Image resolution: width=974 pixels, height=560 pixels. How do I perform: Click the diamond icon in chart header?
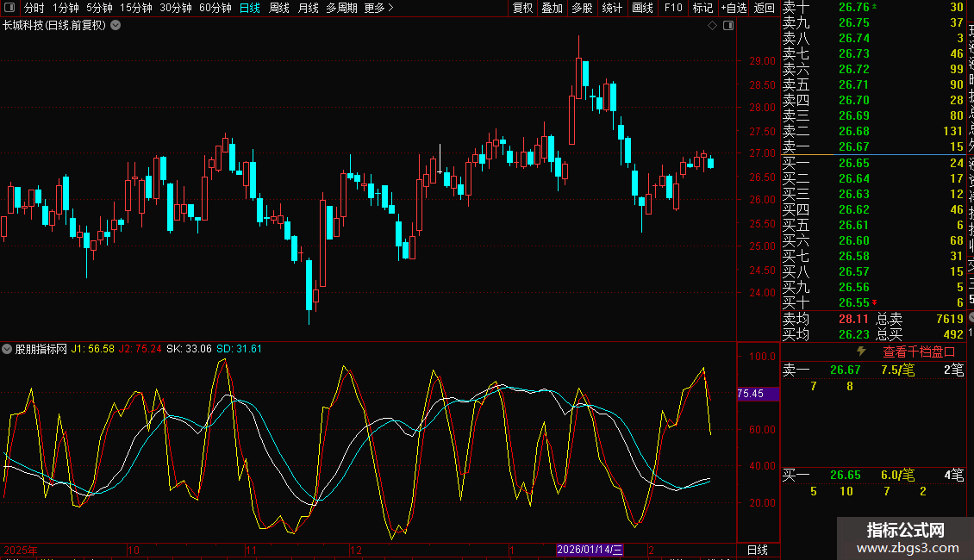click(x=713, y=26)
